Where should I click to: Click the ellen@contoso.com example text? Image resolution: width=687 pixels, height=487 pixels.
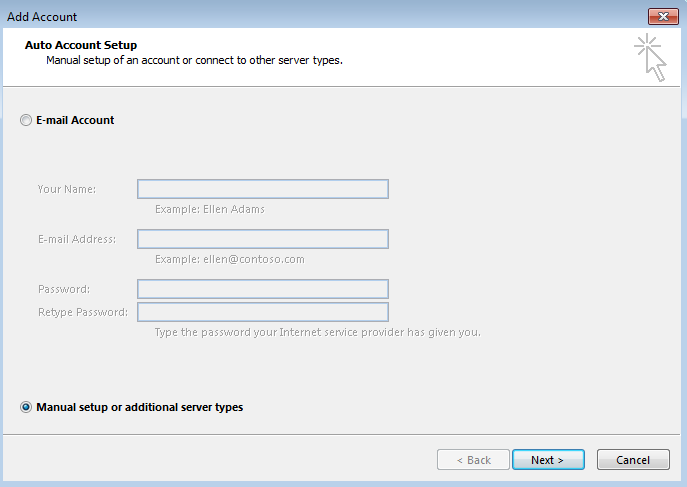point(230,259)
